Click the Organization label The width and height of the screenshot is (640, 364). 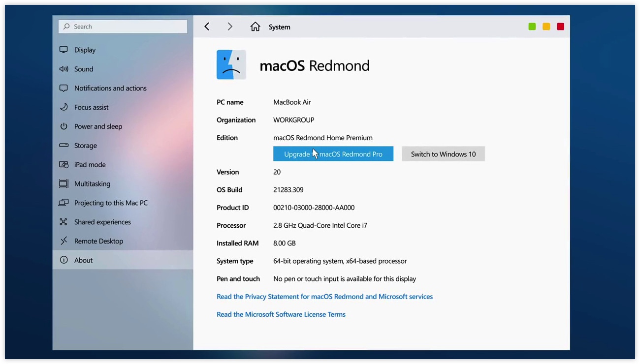click(236, 120)
